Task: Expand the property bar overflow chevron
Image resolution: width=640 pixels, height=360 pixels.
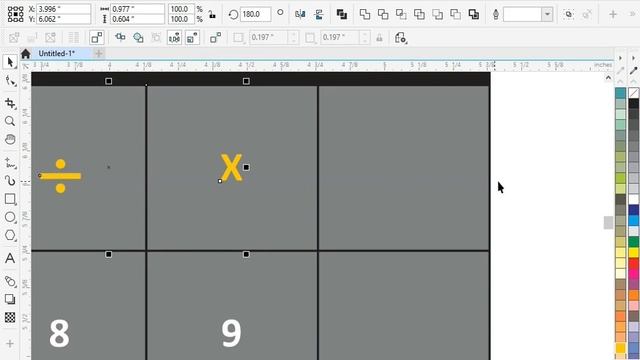Action: click(633, 14)
